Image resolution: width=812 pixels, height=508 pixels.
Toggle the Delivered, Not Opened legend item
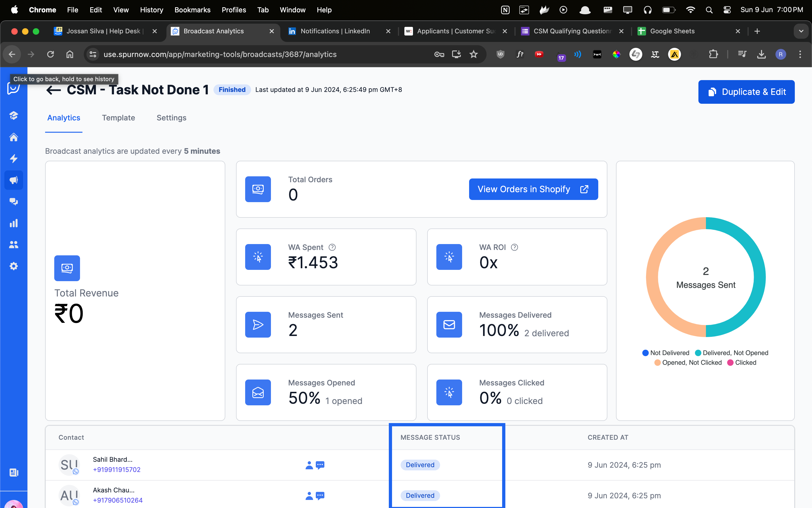732,353
